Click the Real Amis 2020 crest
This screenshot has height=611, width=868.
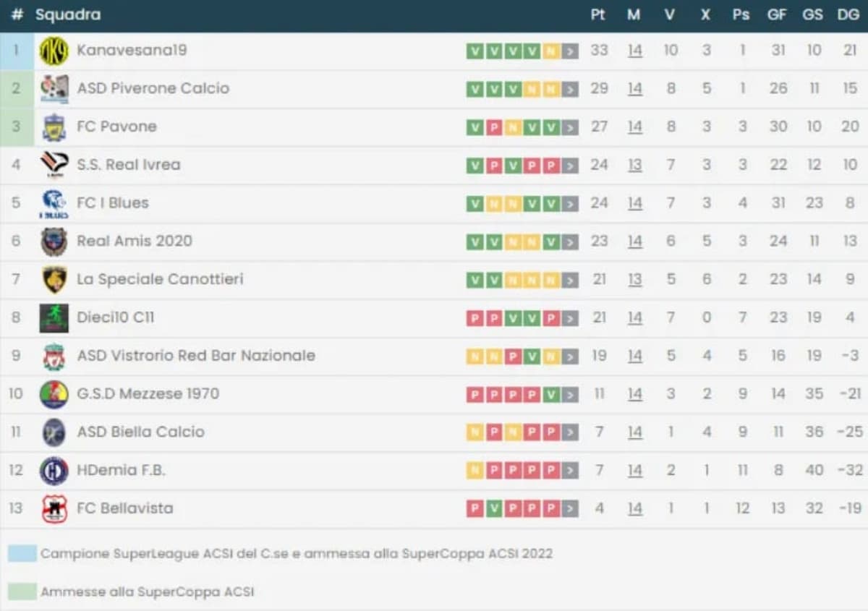point(54,242)
